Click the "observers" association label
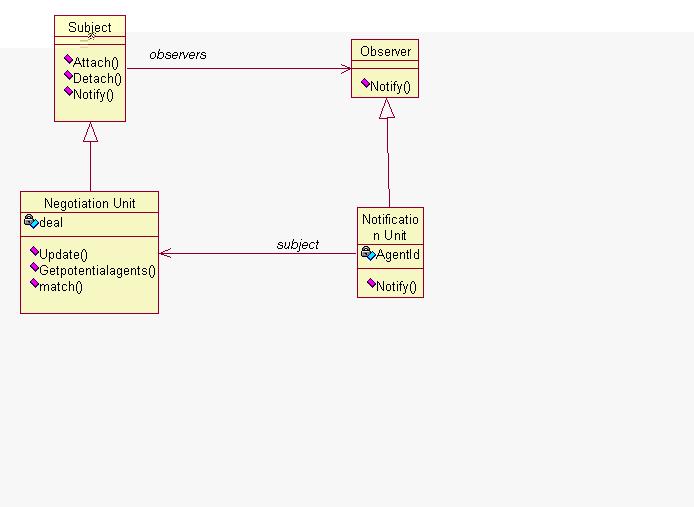 (178, 55)
